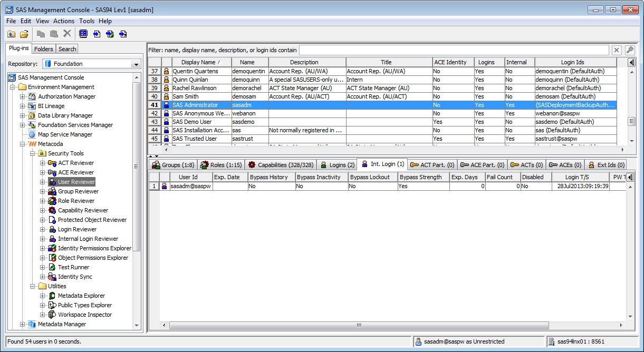The image size is (644, 352).
Task: Select the Internal Login Reviewer tree item
Action: click(88, 239)
